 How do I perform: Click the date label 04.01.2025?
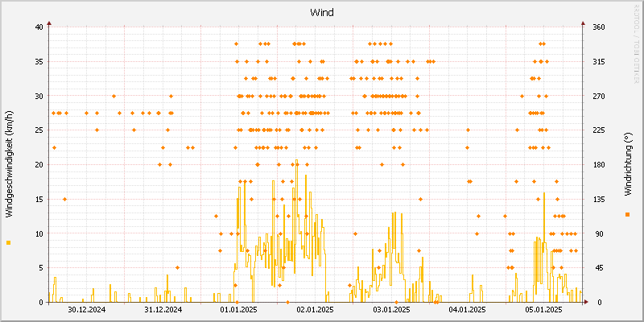coord(468,310)
